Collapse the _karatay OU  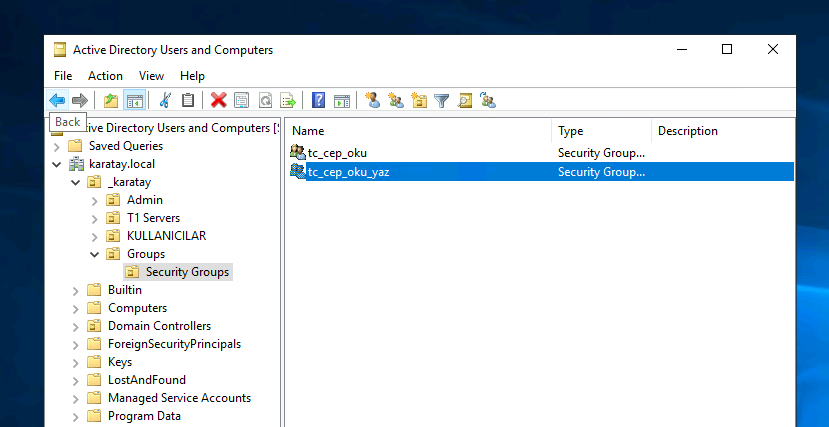[76, 182]
